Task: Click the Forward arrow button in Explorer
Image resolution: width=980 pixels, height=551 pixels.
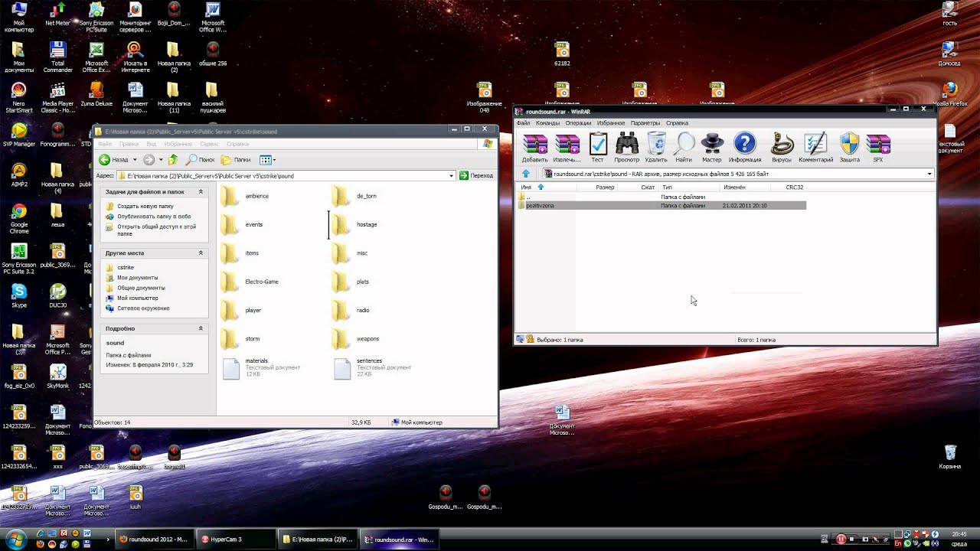Action: click(149, 160)
